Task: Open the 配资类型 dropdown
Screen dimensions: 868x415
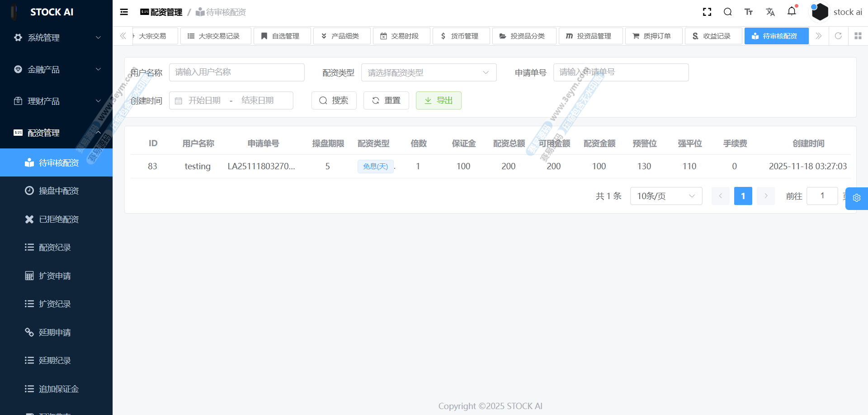Action: [429, 72]
